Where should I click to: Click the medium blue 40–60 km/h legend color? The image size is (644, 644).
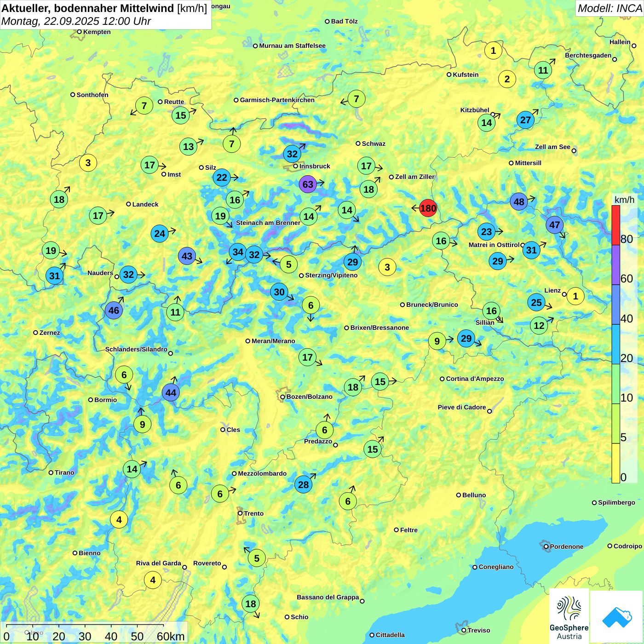[615, 305]
